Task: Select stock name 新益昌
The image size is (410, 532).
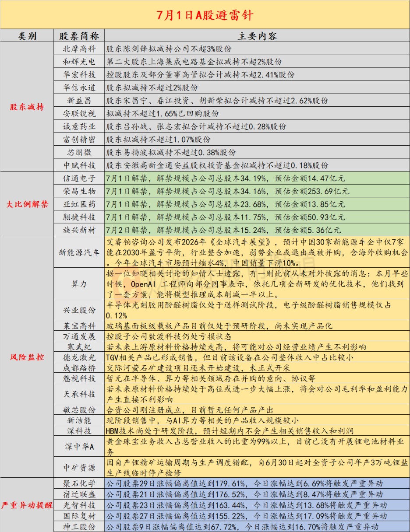Action: click(x=79, y=101)
